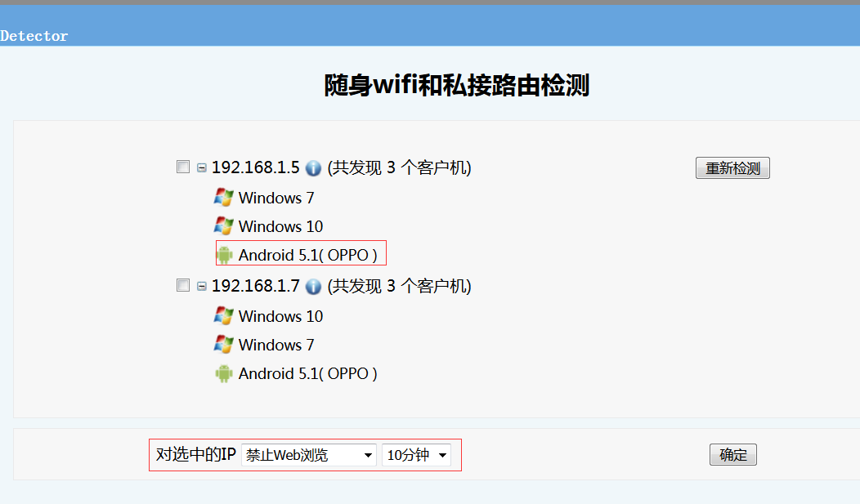Click Windows 7 icon under 192.168.1.7
This screenshot has width=860, height=504.
click(223, 345)
